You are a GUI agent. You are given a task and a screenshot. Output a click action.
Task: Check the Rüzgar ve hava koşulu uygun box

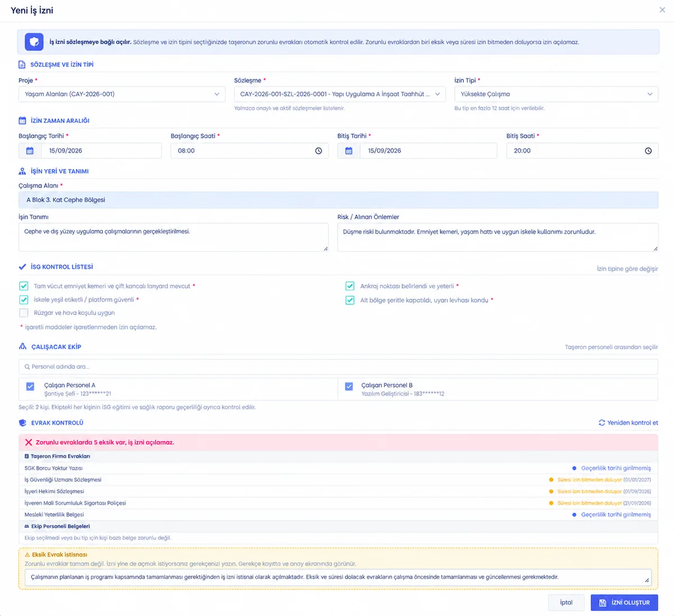(x=24, y=313)
